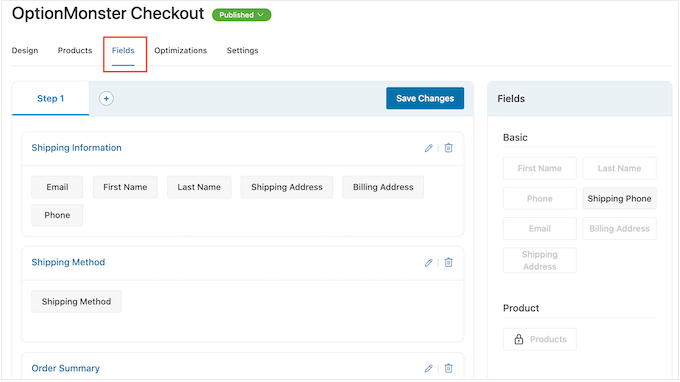
Task: Delete the Shipping Method section
Action: pyautogui.click(x=448, y=262)
